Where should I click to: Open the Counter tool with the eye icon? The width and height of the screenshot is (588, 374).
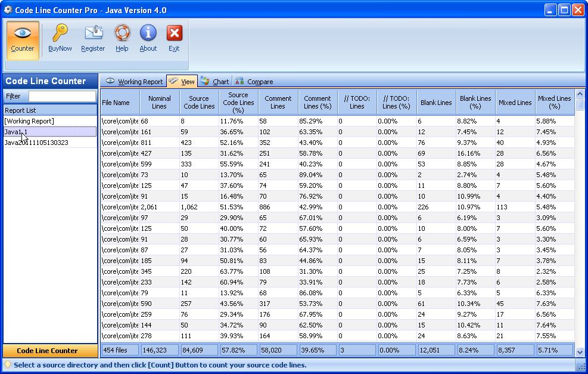23,40
